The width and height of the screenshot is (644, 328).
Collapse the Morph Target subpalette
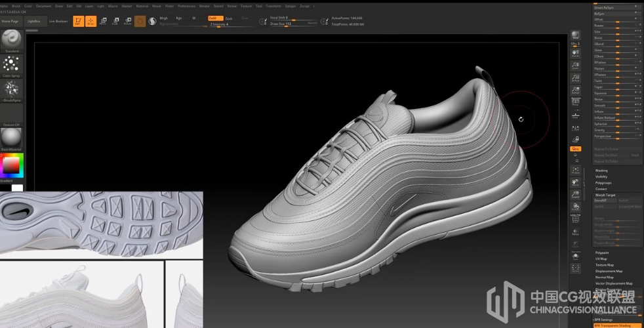tap(605, 195)
